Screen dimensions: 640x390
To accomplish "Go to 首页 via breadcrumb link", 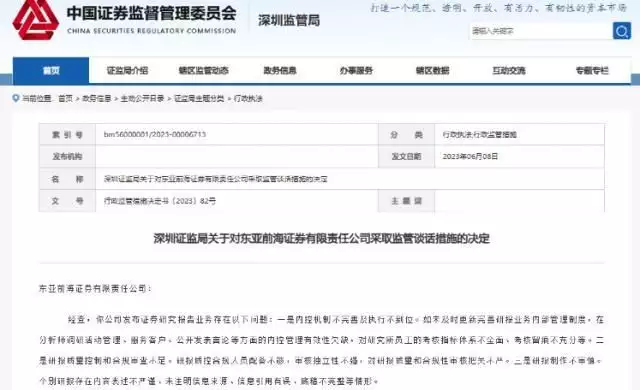I will [x=65, y=98].
